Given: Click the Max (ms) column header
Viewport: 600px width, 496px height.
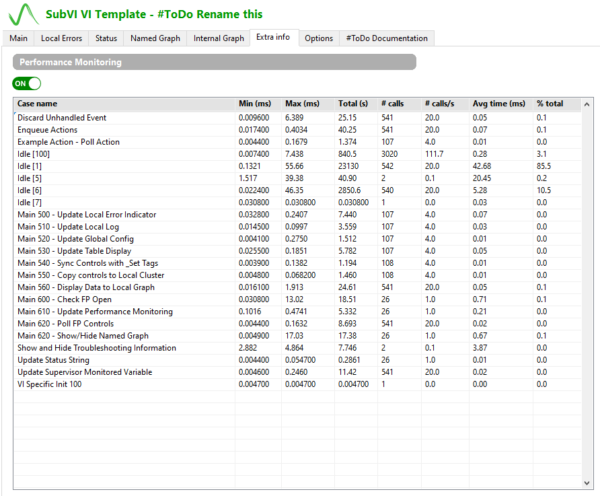Looking at the screenshot, I should (302, 103).
